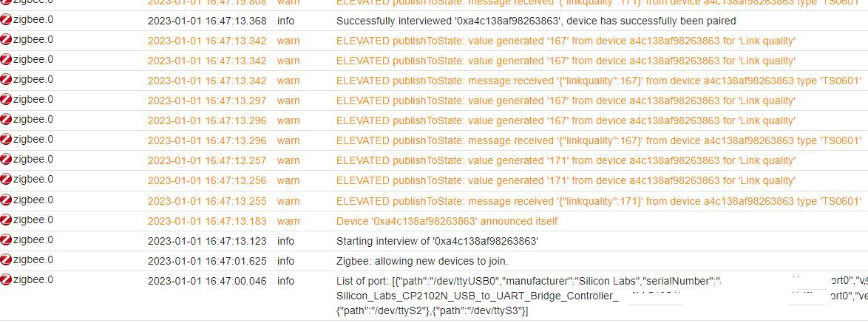This screenshot has height=323, width=868.
Task: Click zigbee icon in 'allowing new devices' row
Action: (7, 260)
